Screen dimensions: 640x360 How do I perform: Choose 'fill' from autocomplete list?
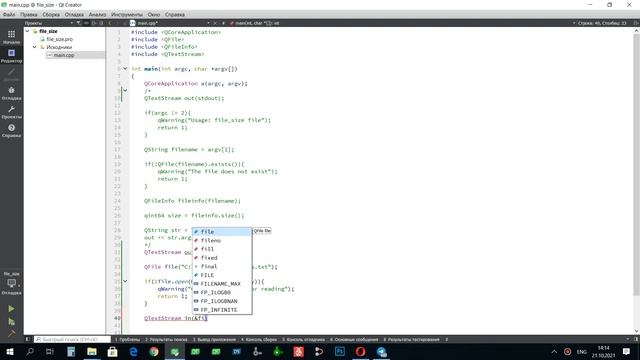pyautogui.click(x=222, y=249)
